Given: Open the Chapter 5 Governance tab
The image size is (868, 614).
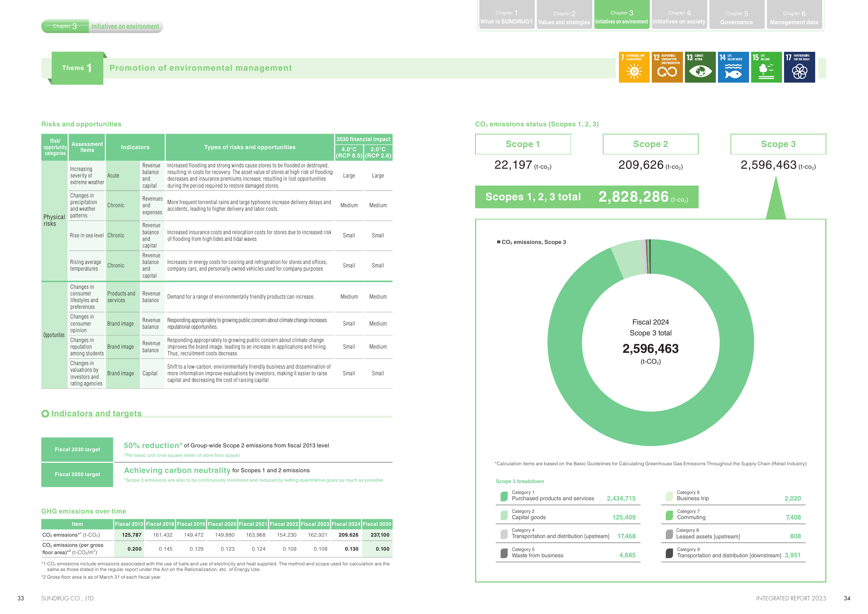Looking at the screenshot, I should [736, 15].
